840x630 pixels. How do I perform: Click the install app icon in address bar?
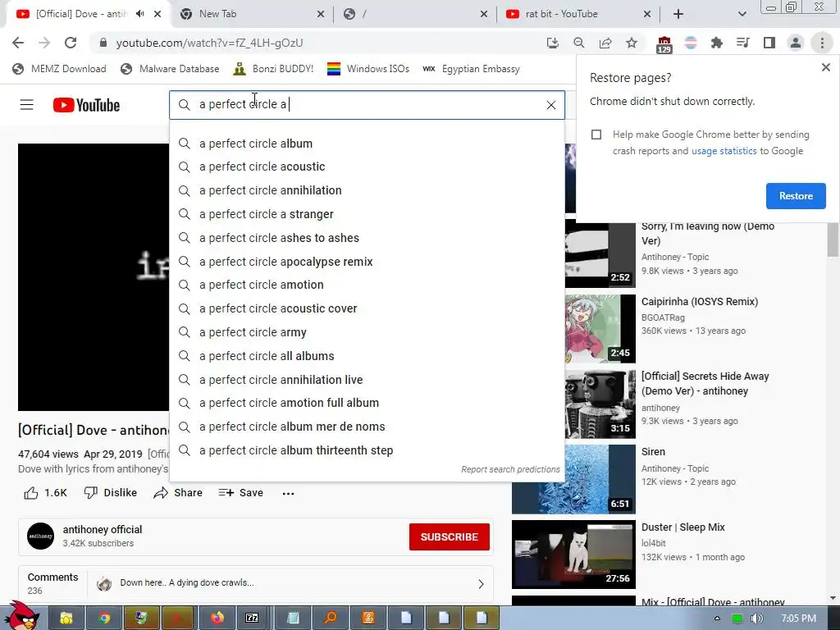click(552, 43)
